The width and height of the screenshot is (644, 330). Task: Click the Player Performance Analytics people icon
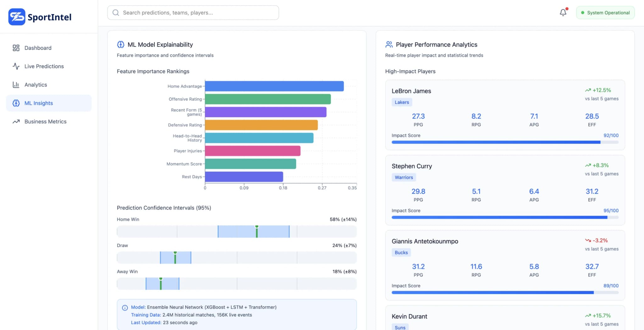(389, 44)
